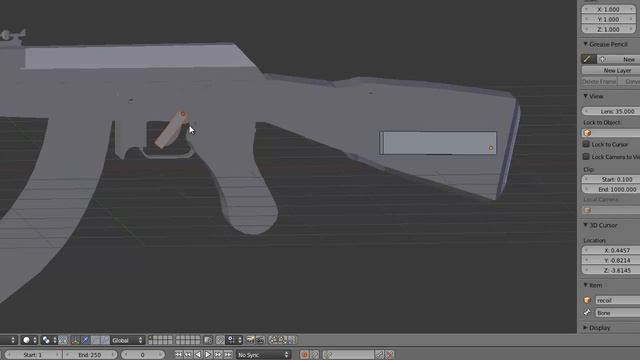Click the bone icon beside Bone field

587,313
